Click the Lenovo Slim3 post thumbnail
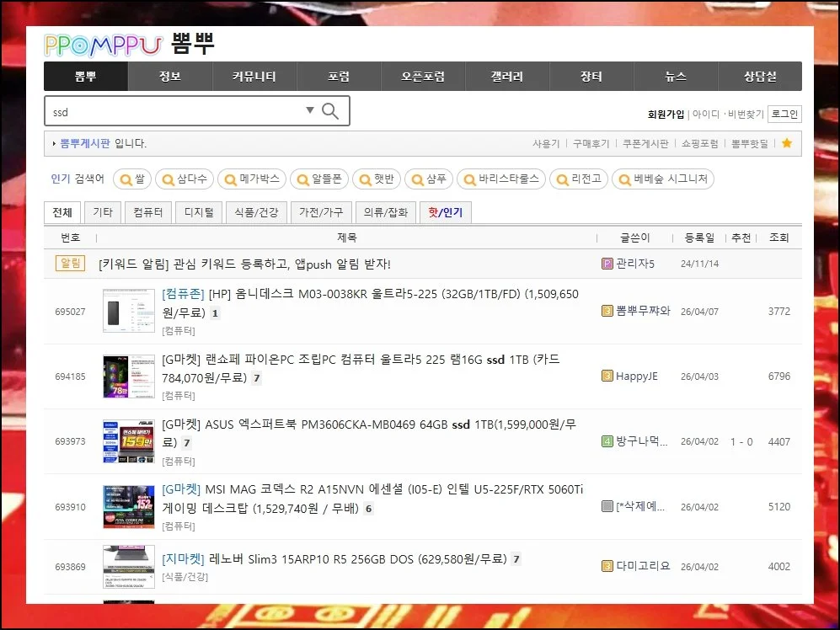Image resolution: width=840 pixels, height=630 pixels. point(127,566)
